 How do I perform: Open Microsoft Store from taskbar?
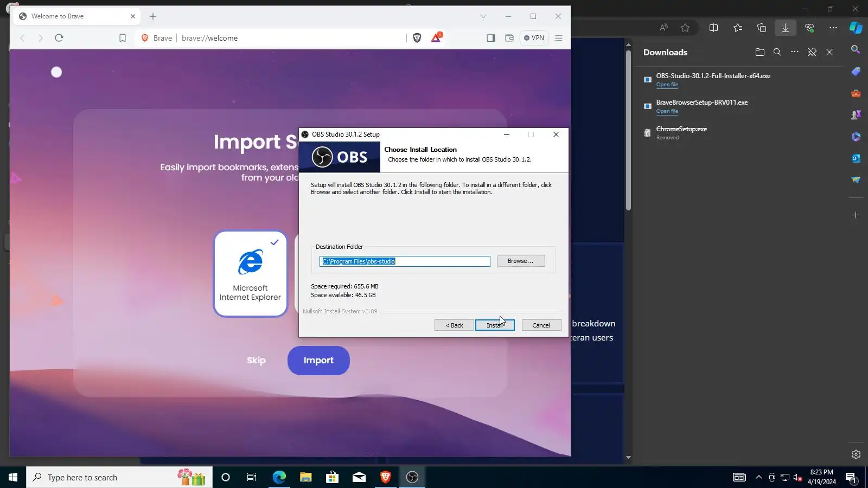pyautogui.click(x=333, y=477)
